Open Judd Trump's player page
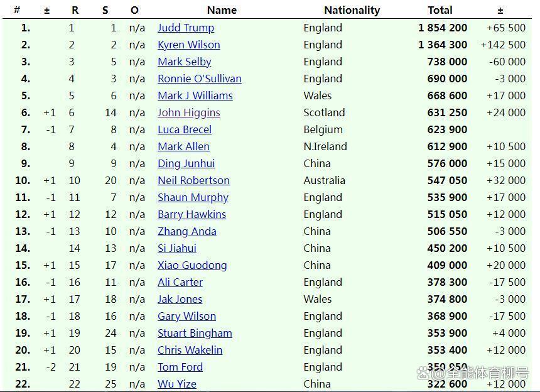The height and width of the screenshot is (392, 540). (x=185, y=28)
